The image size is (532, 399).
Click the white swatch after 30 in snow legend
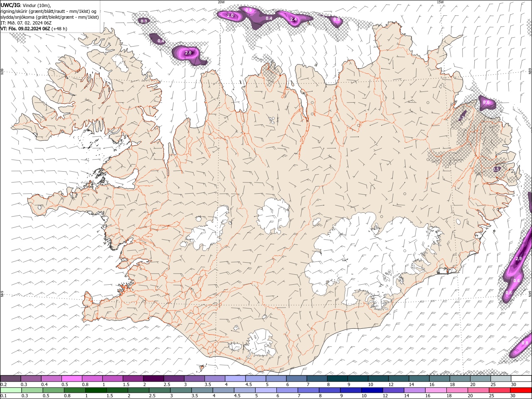click(521, 379)
